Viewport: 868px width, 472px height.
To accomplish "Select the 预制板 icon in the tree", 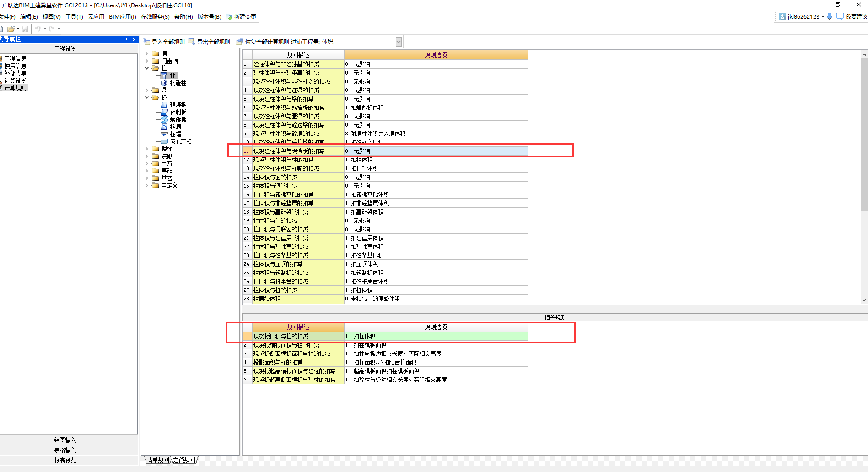I will (x=164, y=112).
